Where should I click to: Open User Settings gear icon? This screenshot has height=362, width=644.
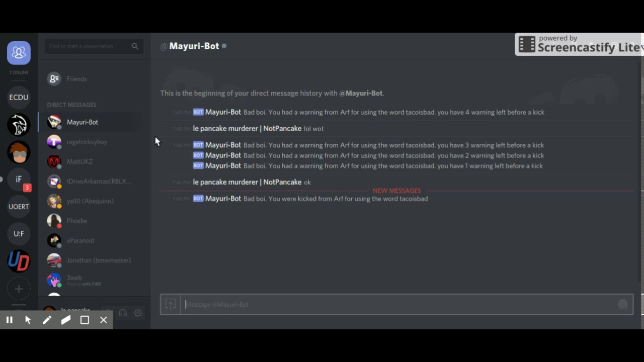tap(138, 313)
